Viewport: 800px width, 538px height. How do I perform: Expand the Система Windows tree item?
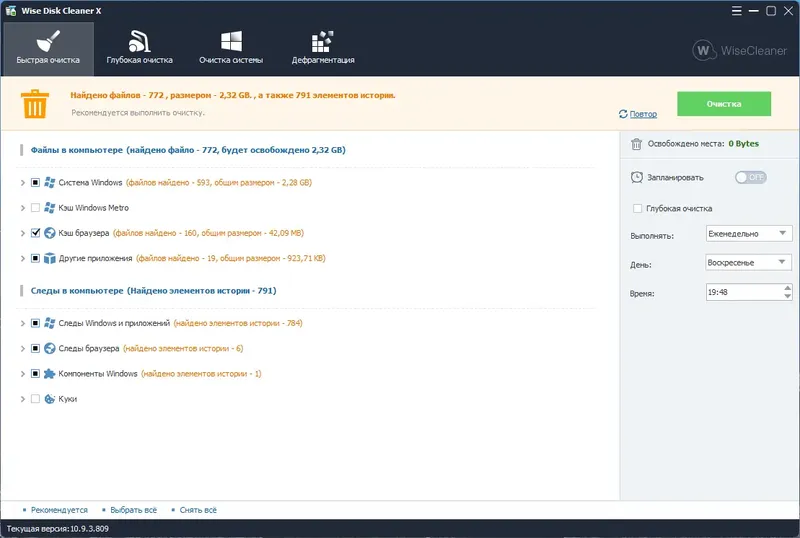coord(22,183)
